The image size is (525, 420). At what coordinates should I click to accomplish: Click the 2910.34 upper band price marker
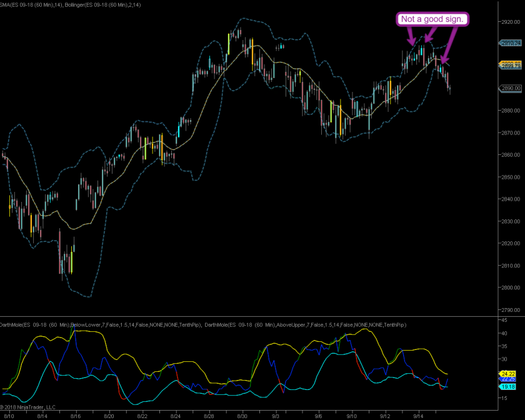tap(511, 43)
